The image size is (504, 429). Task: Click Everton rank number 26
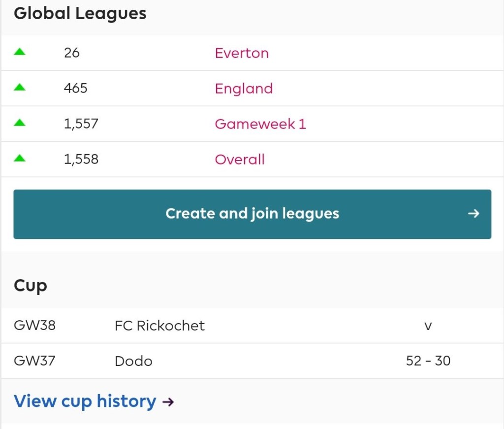72,53
